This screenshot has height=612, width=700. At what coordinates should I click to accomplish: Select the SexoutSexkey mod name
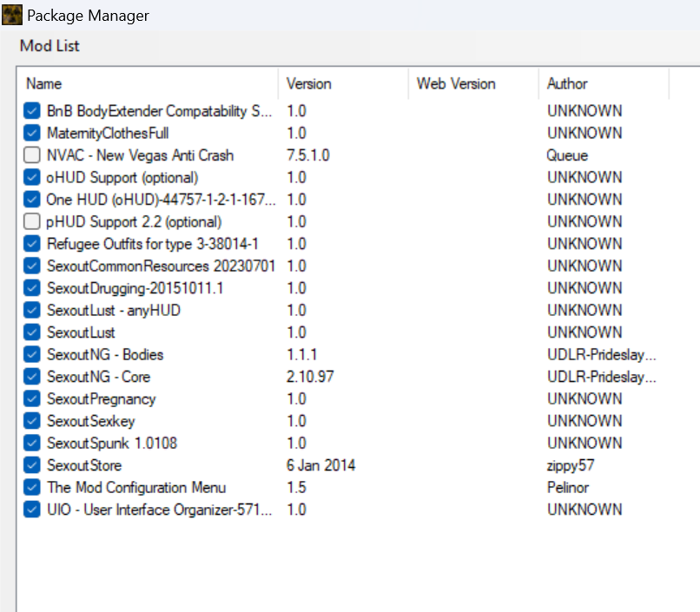91,421
